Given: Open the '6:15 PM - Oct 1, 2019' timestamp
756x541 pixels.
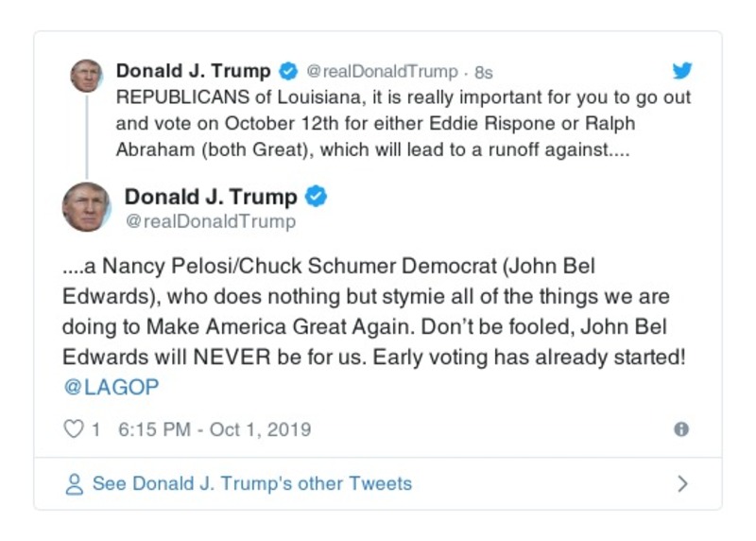Looking at the screenshot, I should 215,429.
